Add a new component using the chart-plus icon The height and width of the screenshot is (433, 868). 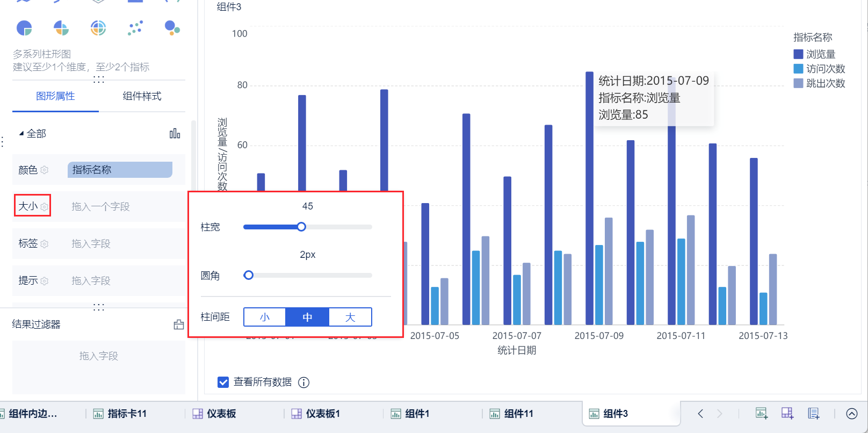[x=762, y=413]
